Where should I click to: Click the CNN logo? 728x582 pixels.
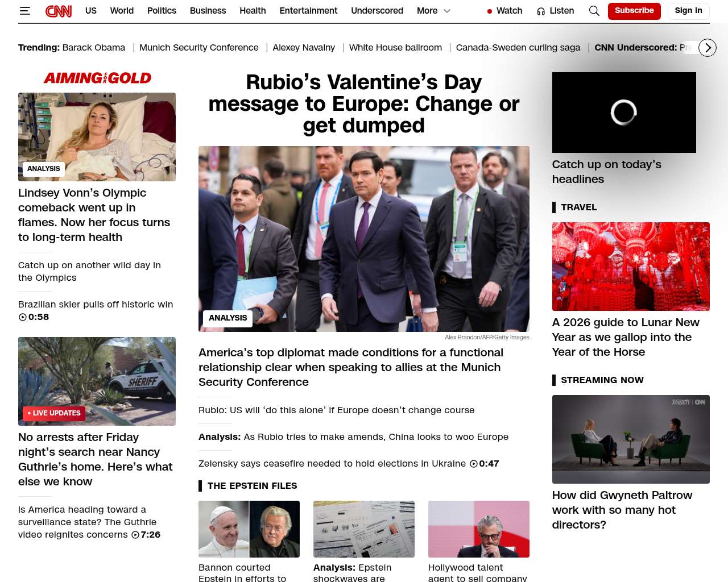[59, 11]
